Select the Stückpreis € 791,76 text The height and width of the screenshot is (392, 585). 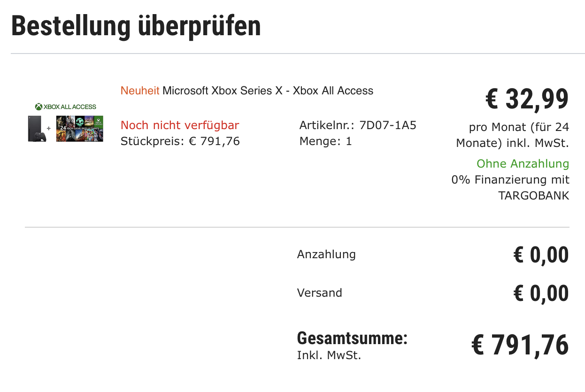[180, 141]
